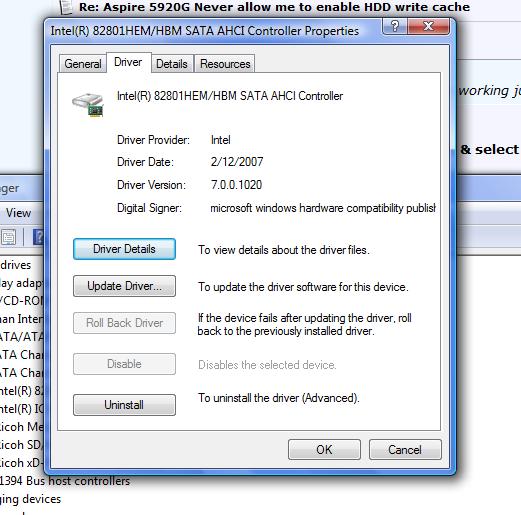This screenshot has width=521, height=515.
Task: Select the Ricoh SD tree item
Action: 22,445
